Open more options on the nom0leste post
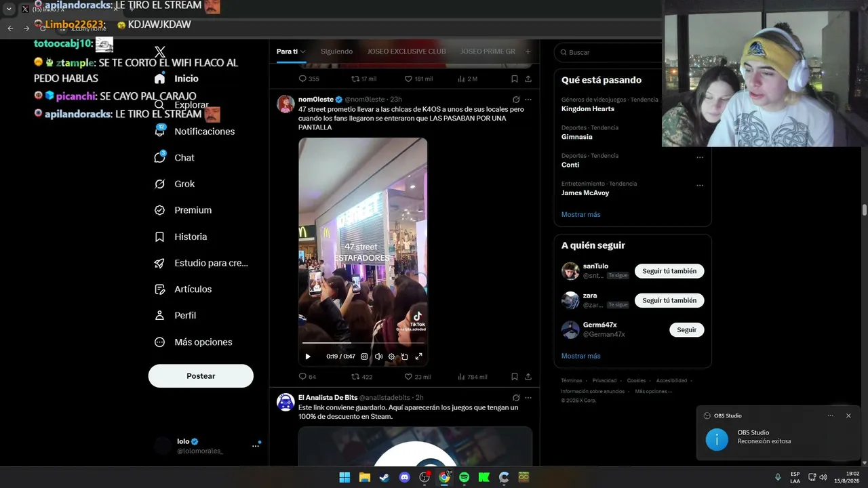The height and width of the screenshot is (488, 868). (x=528, y=100)
